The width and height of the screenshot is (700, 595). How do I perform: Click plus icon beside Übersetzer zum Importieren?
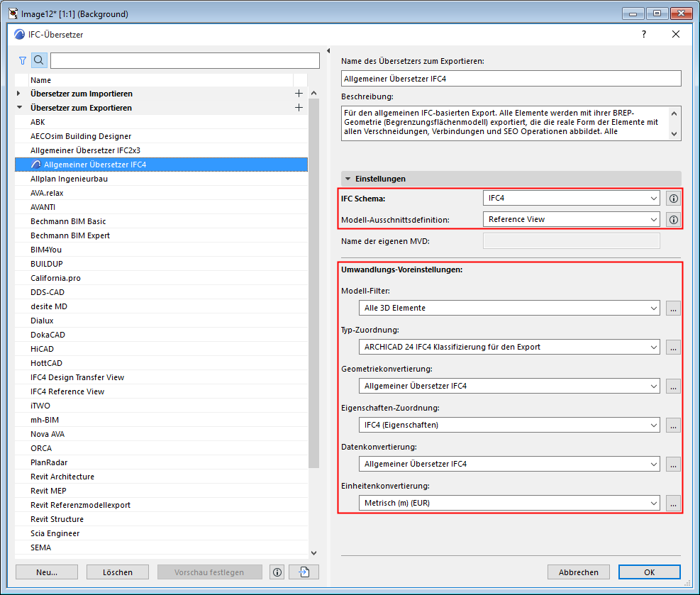(299, 94)
